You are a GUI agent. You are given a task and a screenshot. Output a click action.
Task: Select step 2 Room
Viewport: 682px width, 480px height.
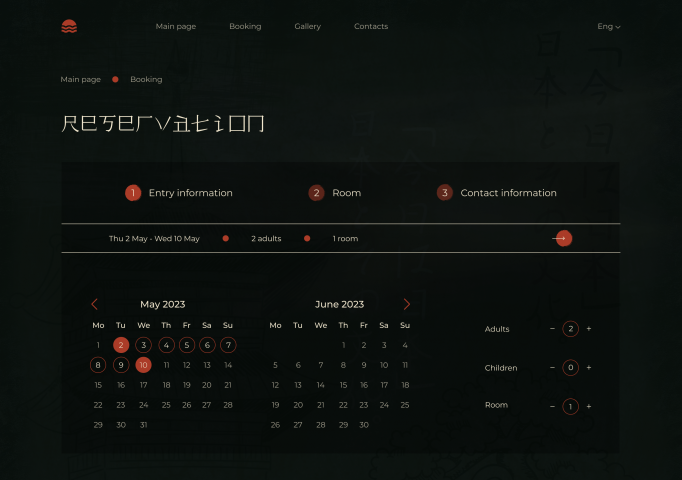point(334,193)
